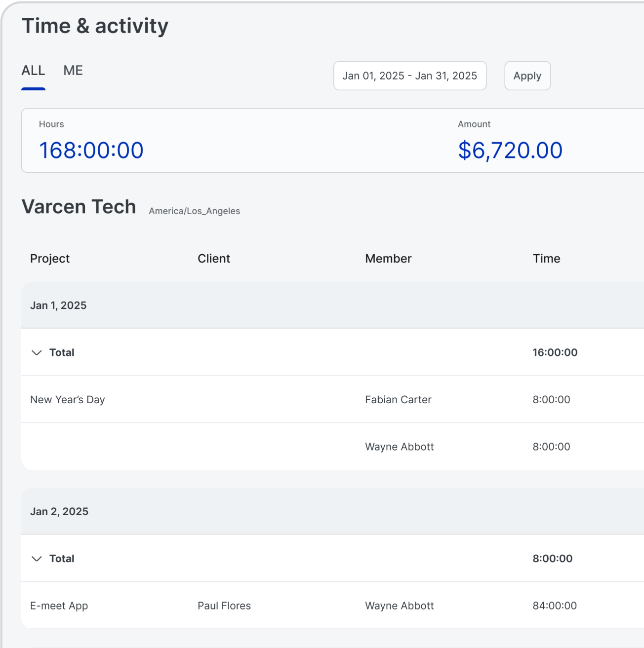
Task: Click the Project column header
Action: click(50, 259)
